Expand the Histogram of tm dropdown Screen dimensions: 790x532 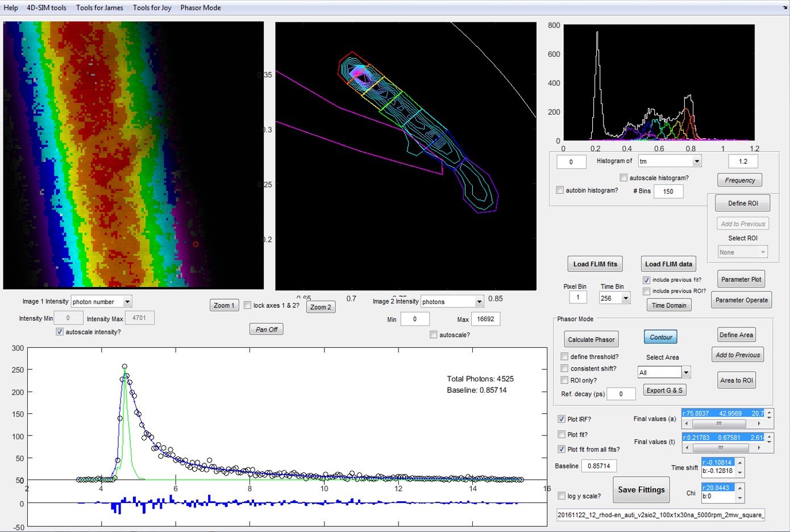point(697,161)
